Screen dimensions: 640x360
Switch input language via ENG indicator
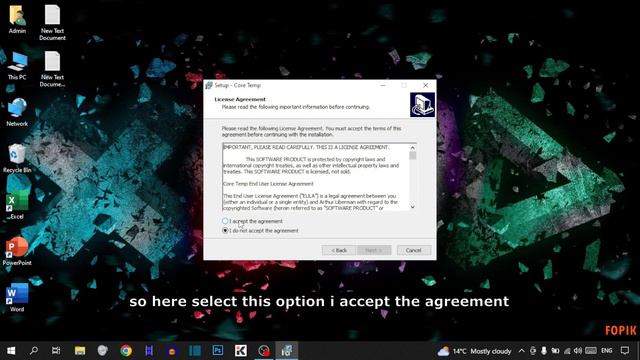pos(607,351)
